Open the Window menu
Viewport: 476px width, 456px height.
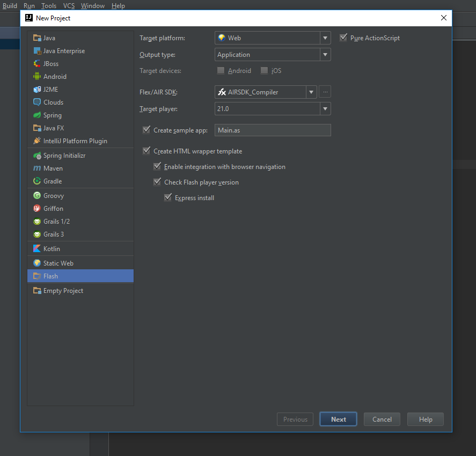93,6
